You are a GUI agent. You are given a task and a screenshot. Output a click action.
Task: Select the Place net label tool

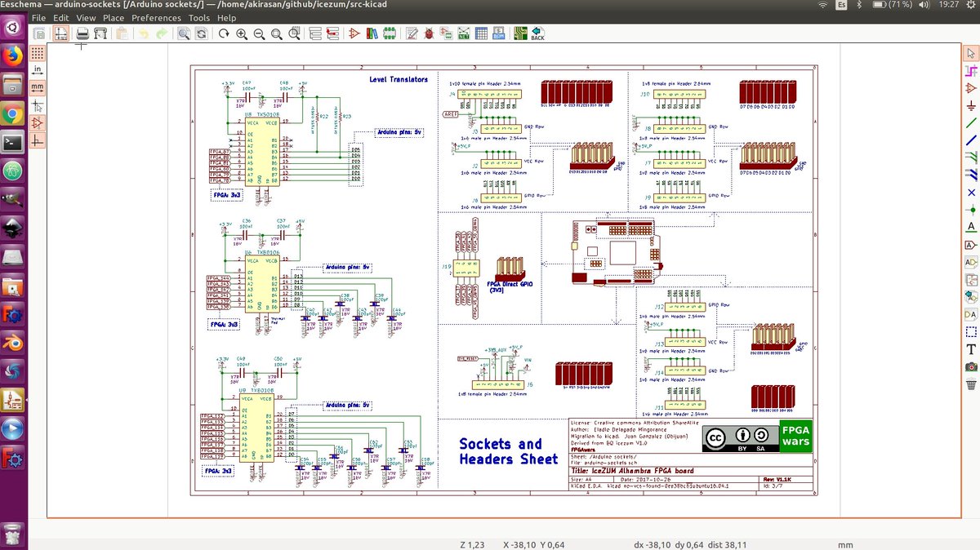[971, 227]
